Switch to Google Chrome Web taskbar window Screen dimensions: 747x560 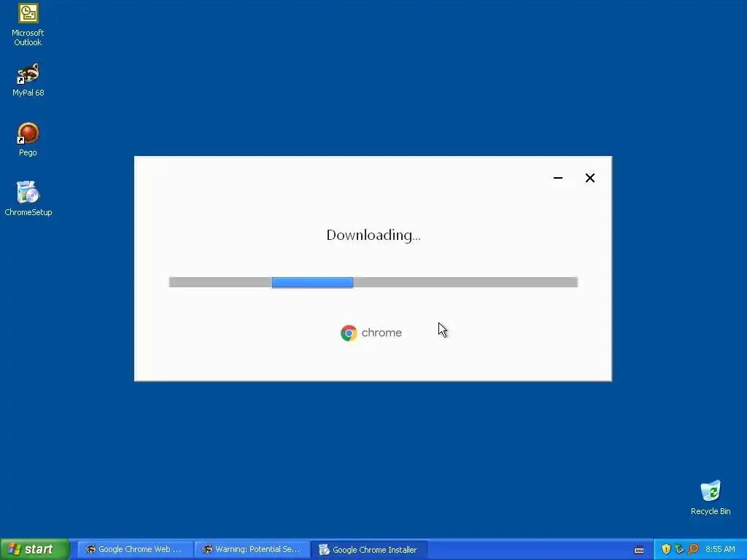pos(135,550)
